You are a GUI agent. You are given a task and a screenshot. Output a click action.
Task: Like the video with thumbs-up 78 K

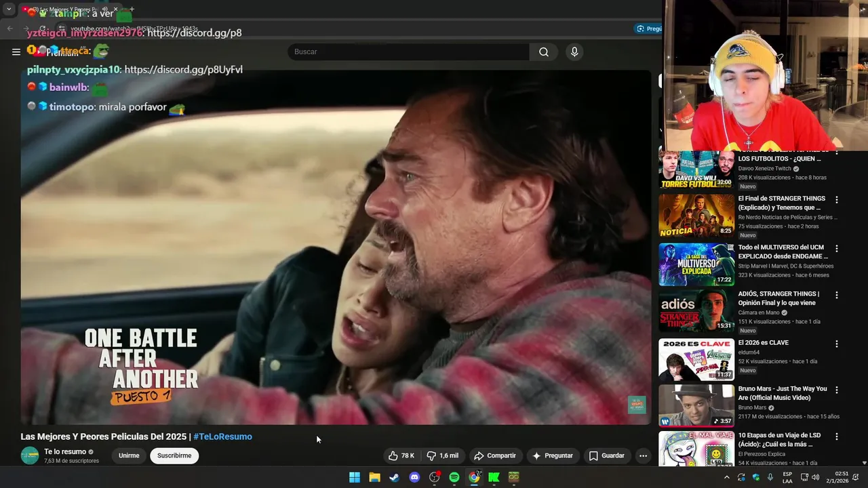(401, 455)
